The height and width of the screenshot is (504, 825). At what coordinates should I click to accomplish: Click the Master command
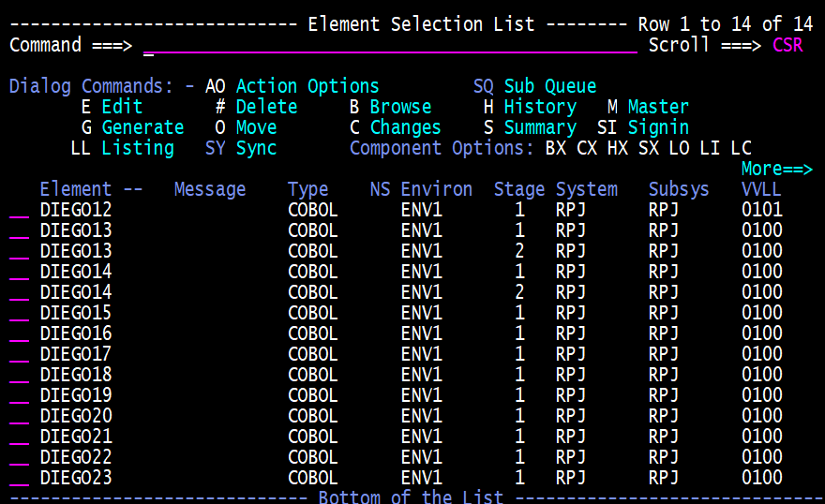coord(658,107)
